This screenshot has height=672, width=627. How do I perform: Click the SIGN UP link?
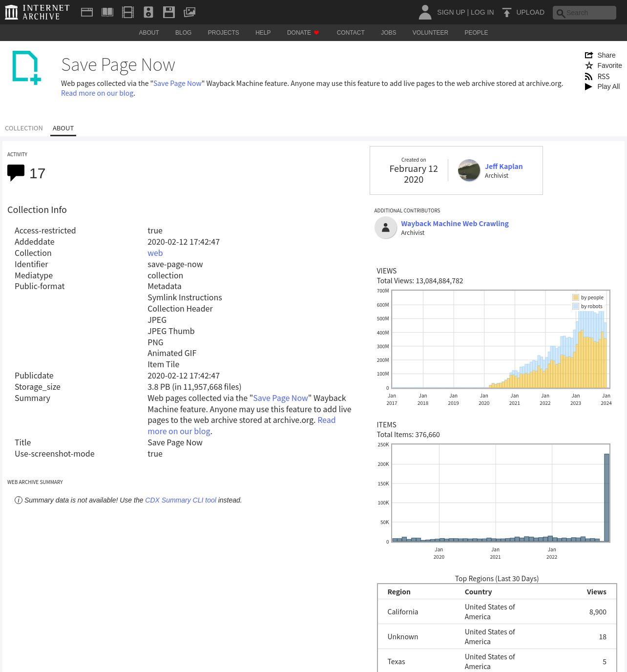(x=451, y=12)
